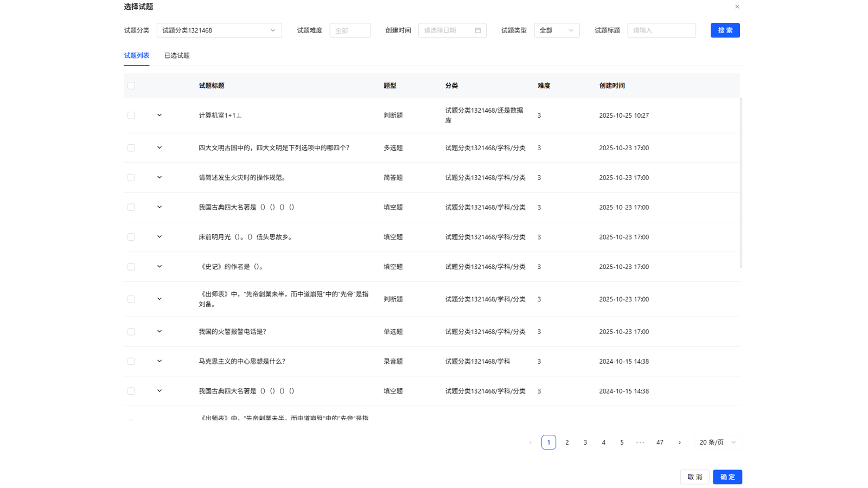Switch to the 试题列表 tab
Screen dimensions: 868x488
coord(137,55)
